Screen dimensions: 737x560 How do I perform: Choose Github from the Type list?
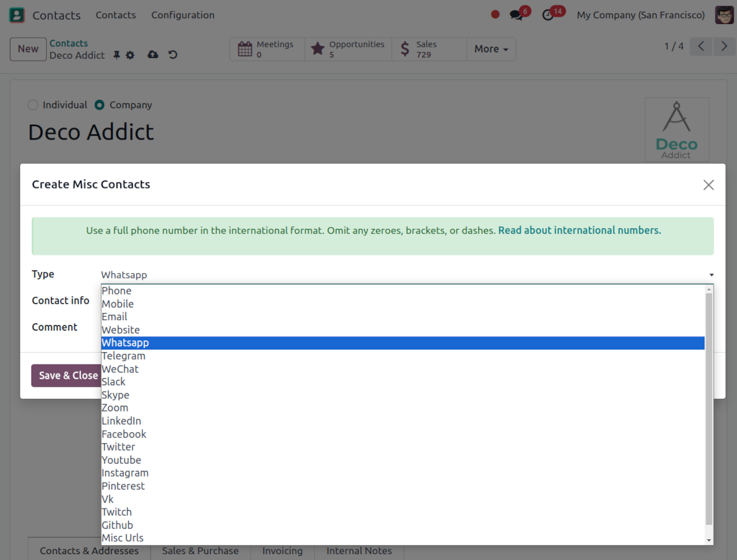pyautogui.click(x=403, y=525)
